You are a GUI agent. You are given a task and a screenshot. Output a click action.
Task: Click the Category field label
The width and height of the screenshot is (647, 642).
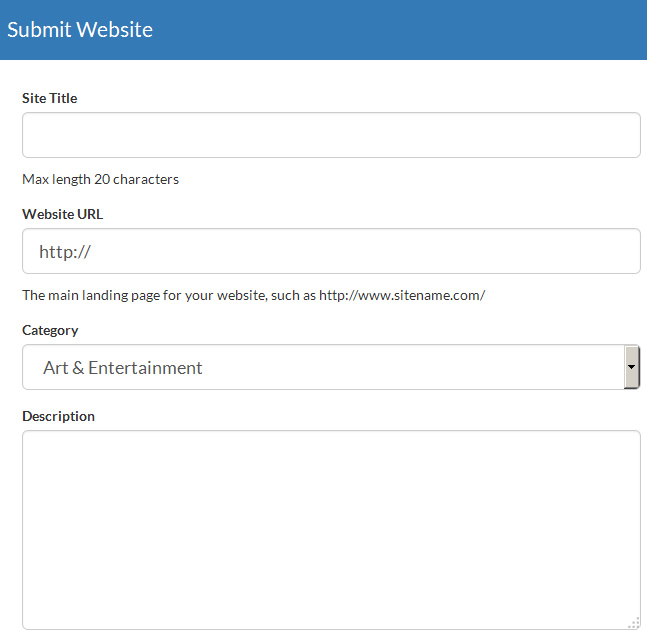click(50, 330)
